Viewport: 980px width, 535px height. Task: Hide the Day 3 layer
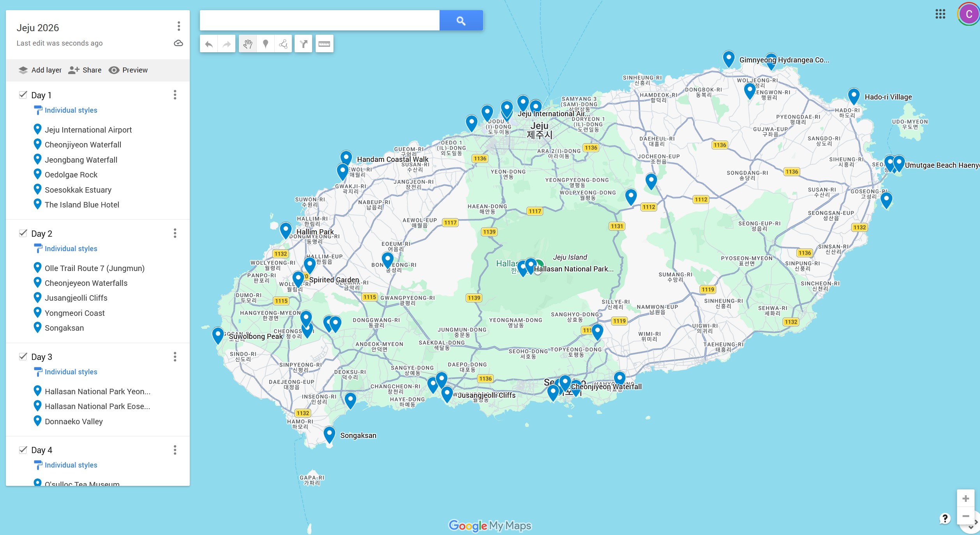point(23,356)
